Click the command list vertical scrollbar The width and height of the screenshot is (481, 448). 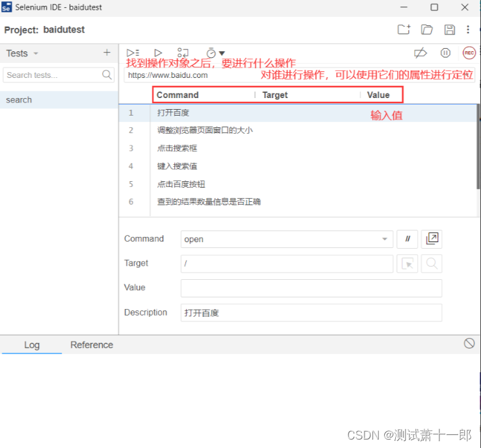click(478, 147)
